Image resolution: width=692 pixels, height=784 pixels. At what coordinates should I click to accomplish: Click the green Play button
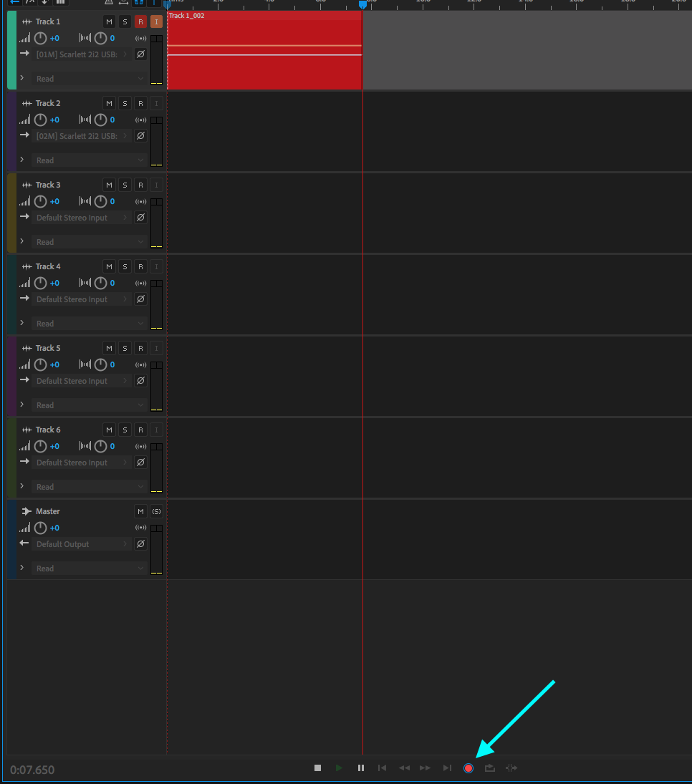(339, 768)
